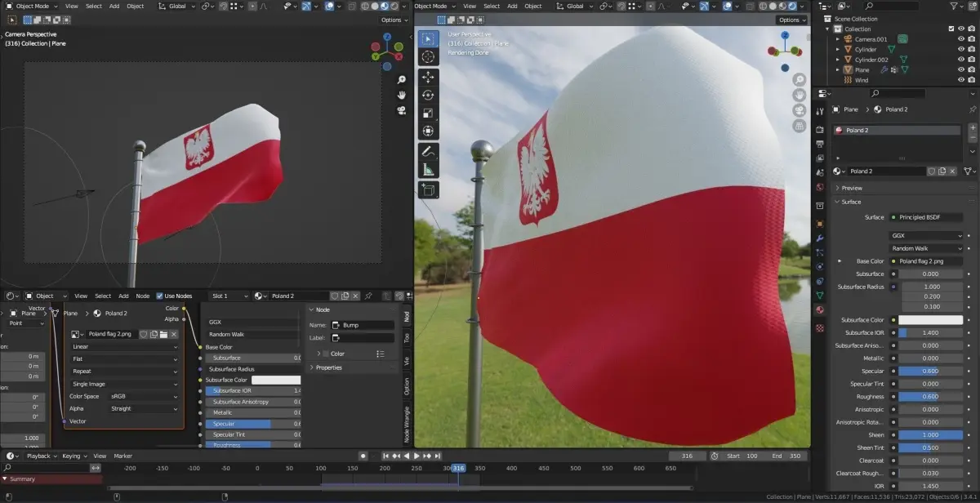Adjust the Roughness 0.600 slider in properties
The height and width of the screenshot is (503, 980).
931,397
